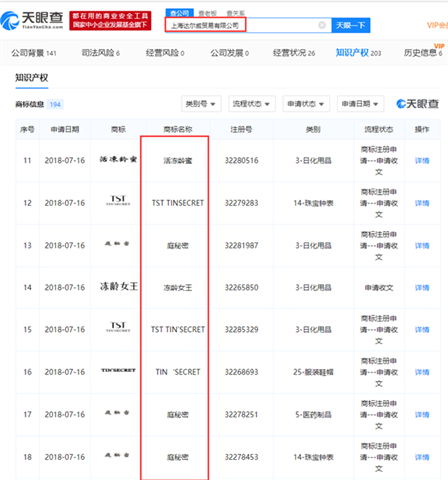This screenshot has height=480, width=448.
Task: Open the 公司发展 0 section
Action: (229, 53)
